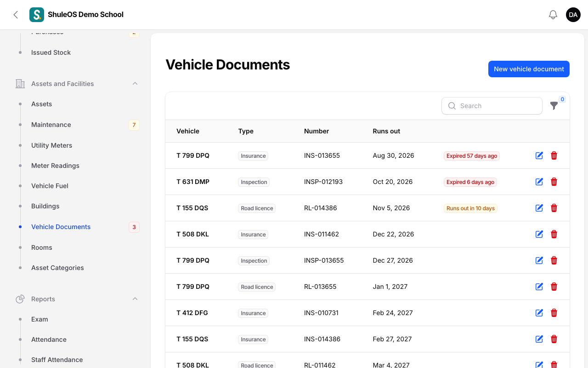Open the DA user avatar menu
This screenshot has width=588, height=368.
(x=573, y=15)
